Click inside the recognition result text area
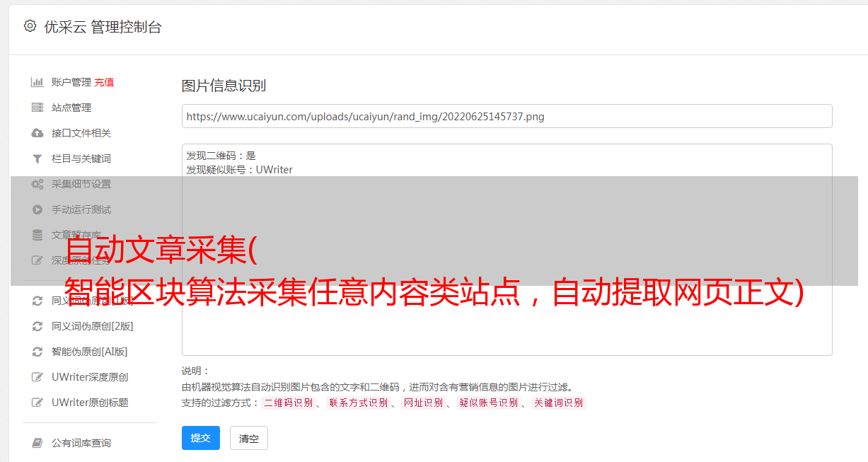Screen dimensions: 868x462 [x=507, y=249]
